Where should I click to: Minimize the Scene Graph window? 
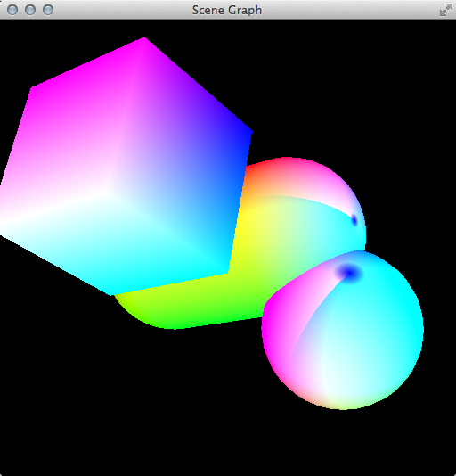coord(30,10)
